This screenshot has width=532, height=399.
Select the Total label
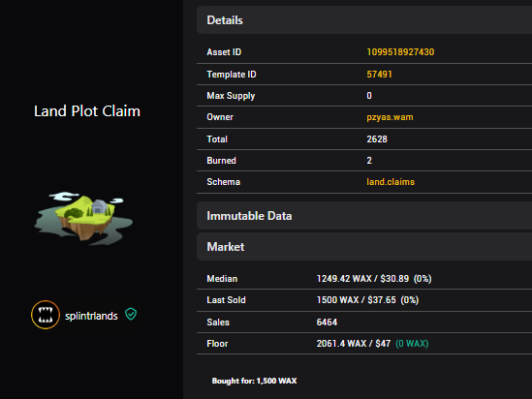(x=217, y=139)
